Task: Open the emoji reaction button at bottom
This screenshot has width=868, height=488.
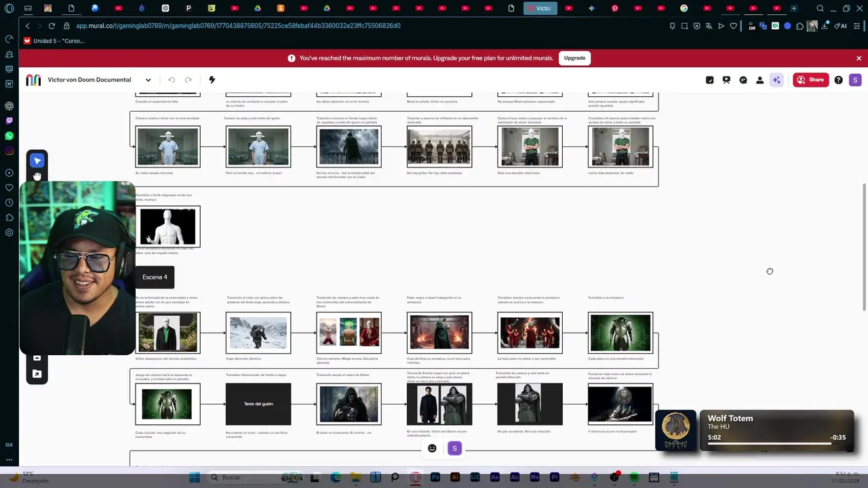Action: point(432,448)
